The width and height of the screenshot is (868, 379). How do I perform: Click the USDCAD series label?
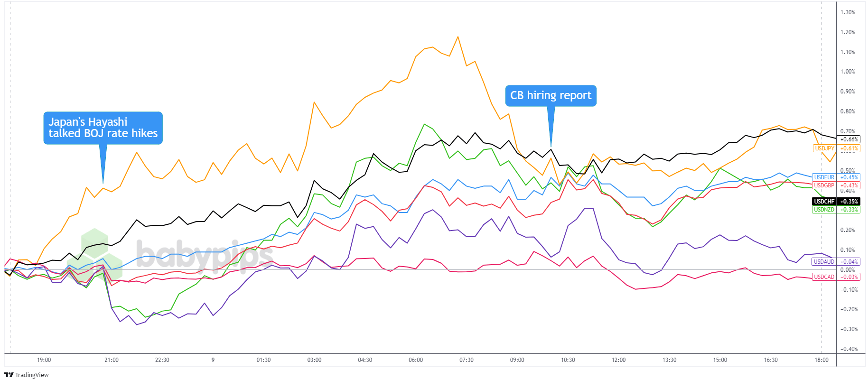pos(824,277)
